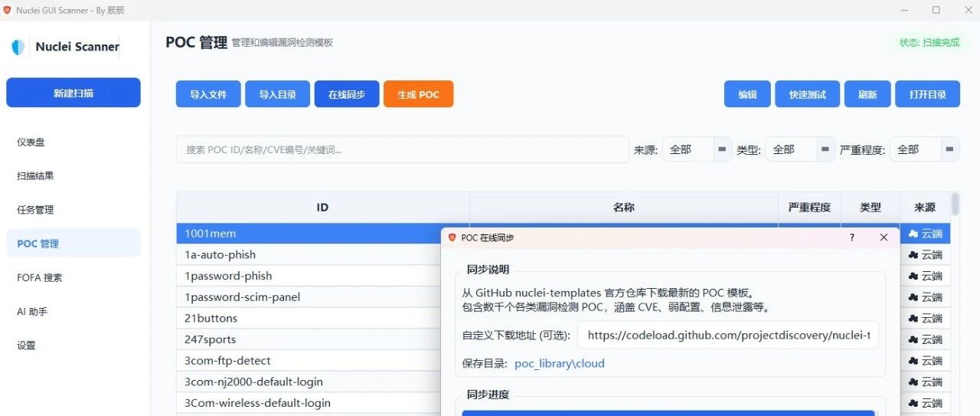Screen dimensions: 980x416
Task: Open the 来源 filter dropdown
Action: [697, 149]
